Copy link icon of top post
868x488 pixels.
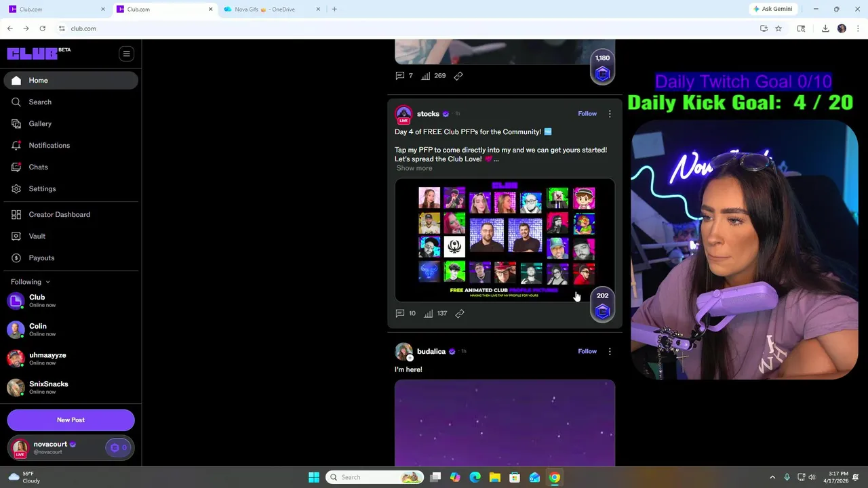click(458, 76)
